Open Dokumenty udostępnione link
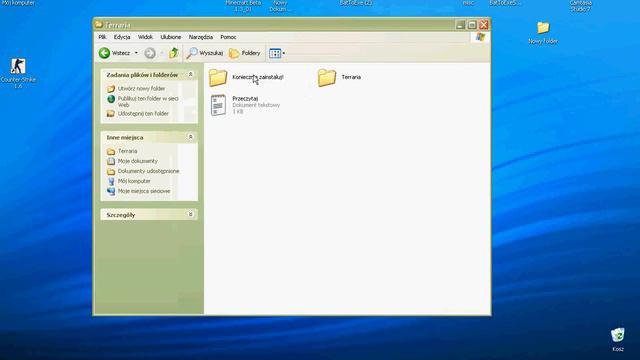This screenshot has width=640, height=360. click(x=148, y=171)
